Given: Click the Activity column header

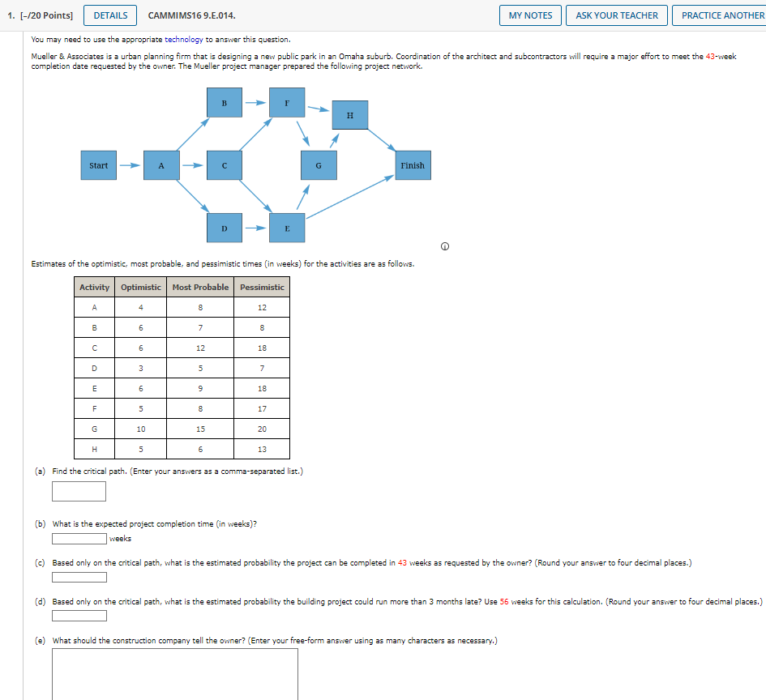Looking at the screenshot, I should 94,287.
